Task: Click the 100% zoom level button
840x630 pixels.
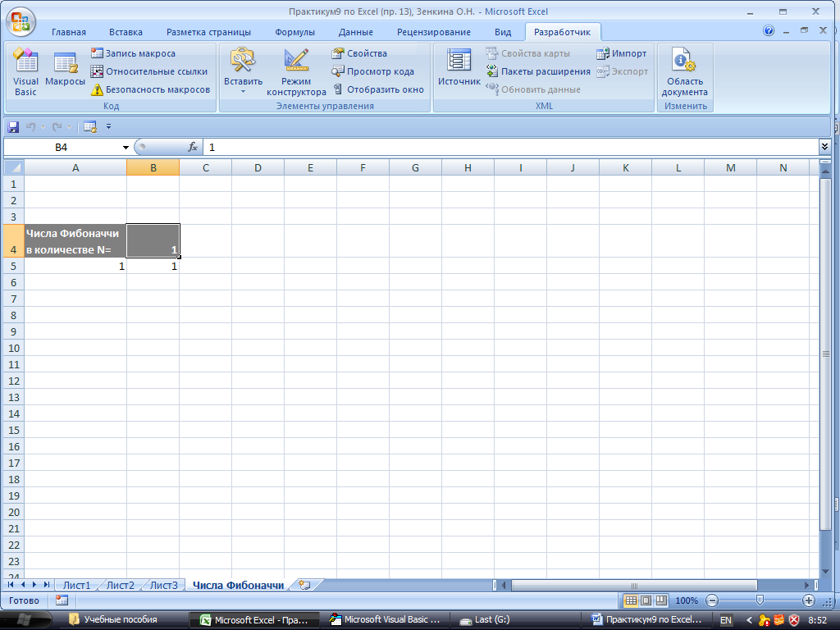Action: pos(687,600)
